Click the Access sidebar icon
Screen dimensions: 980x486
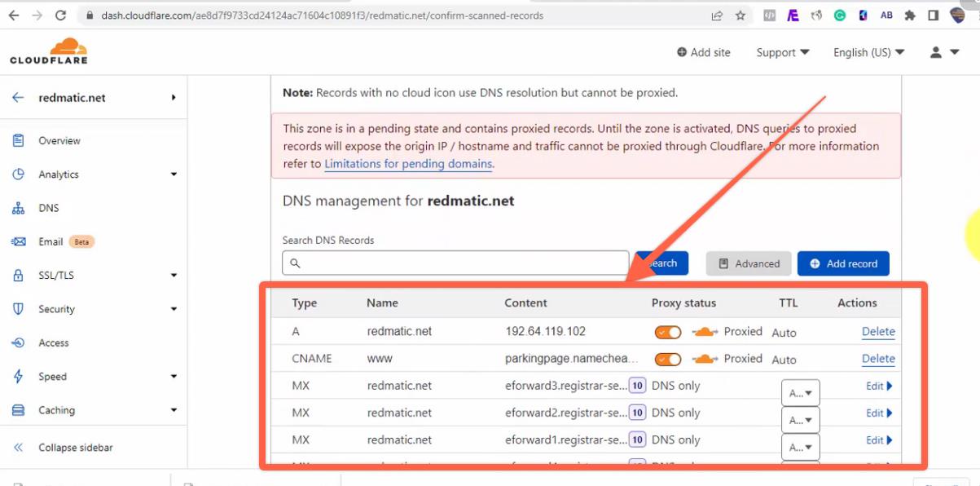coord(18,342)
